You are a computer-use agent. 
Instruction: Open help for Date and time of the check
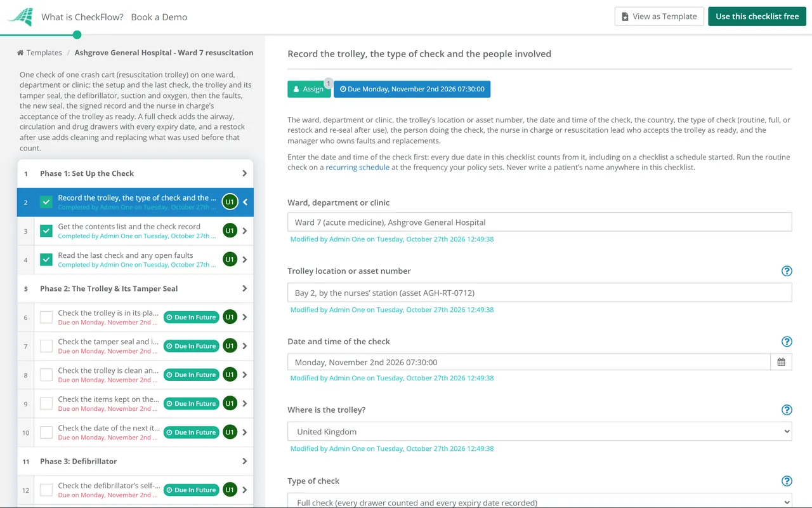click(x=787, y=342)
